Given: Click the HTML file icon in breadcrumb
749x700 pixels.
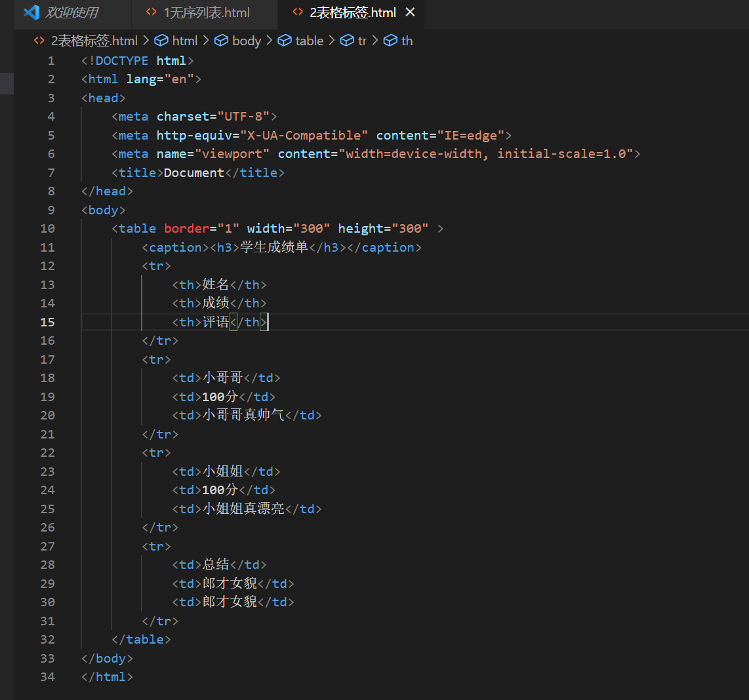Looking at the screenshot, I should (x=39, y=41).
